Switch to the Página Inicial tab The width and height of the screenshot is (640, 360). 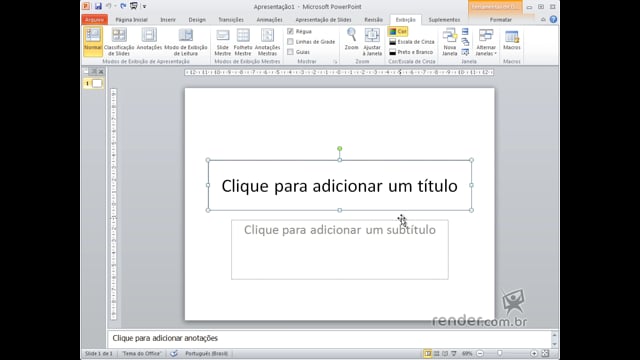coord(131,20)
